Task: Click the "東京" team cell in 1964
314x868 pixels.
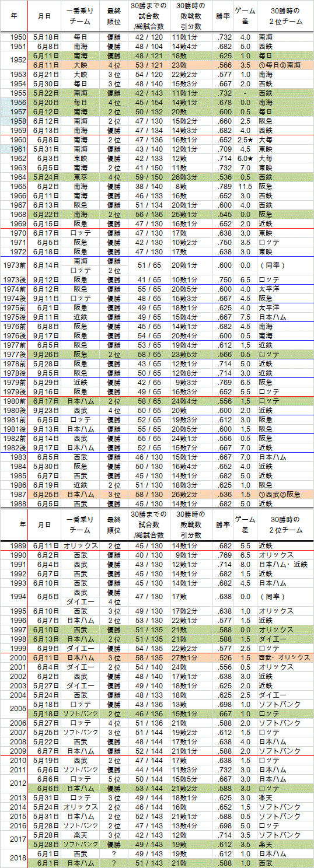Action: click(80, 177)
